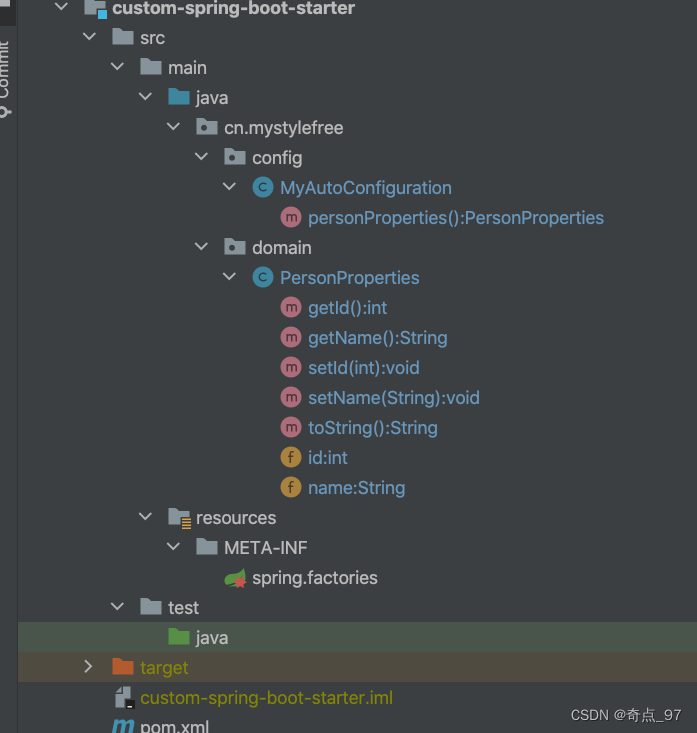Click the resources folder icon
Screen dimensions: 697x733
179,518
